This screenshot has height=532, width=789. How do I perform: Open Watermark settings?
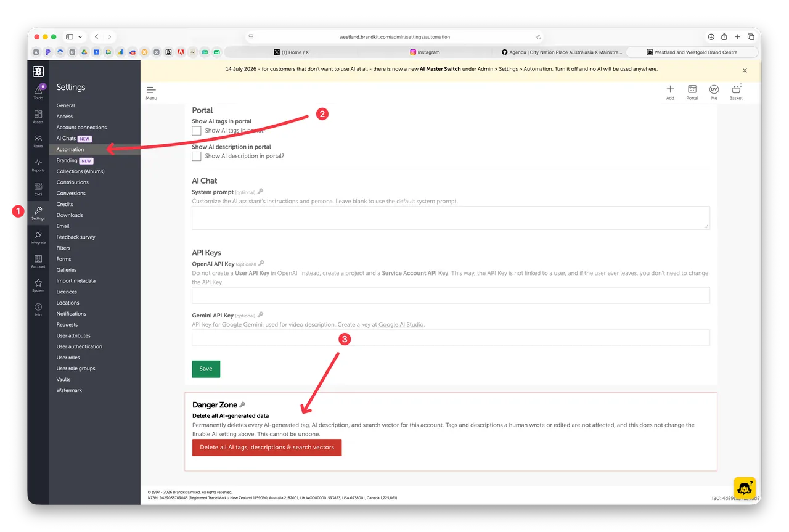pyautogui.click(x=69, y=390)
